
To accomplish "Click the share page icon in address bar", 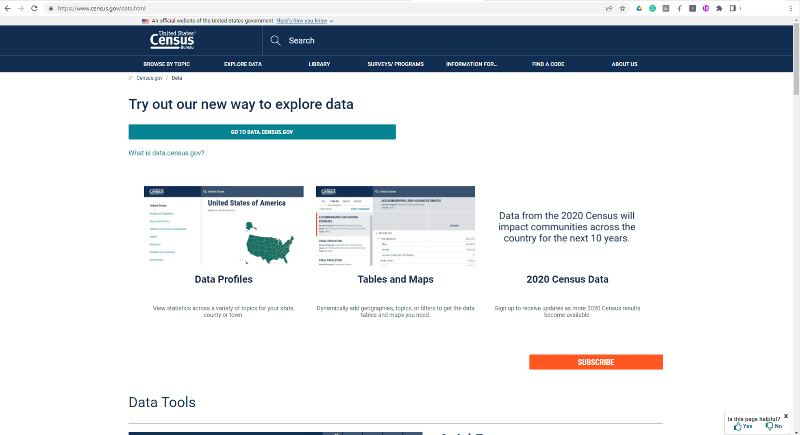I will (x=609, y=8).
